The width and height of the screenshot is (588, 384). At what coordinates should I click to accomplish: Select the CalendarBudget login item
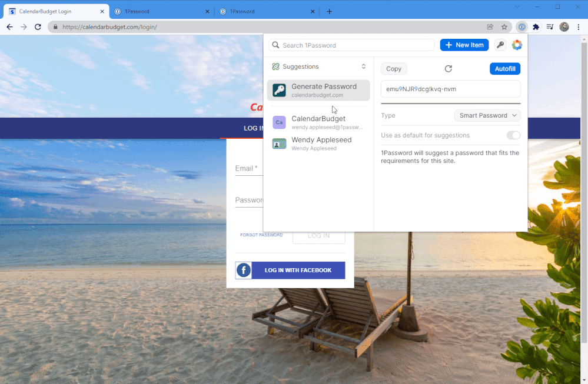(x=318, y=122)
